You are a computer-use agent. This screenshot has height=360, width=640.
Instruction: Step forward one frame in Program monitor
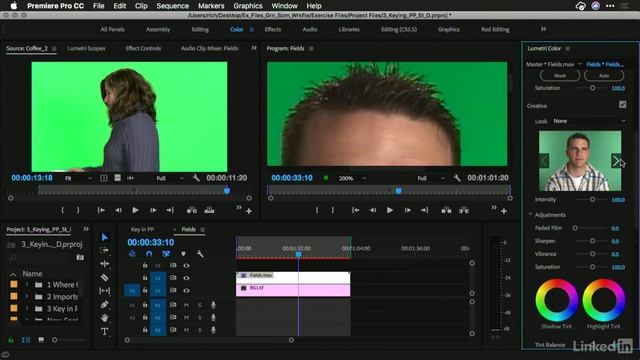pos(407,210)
